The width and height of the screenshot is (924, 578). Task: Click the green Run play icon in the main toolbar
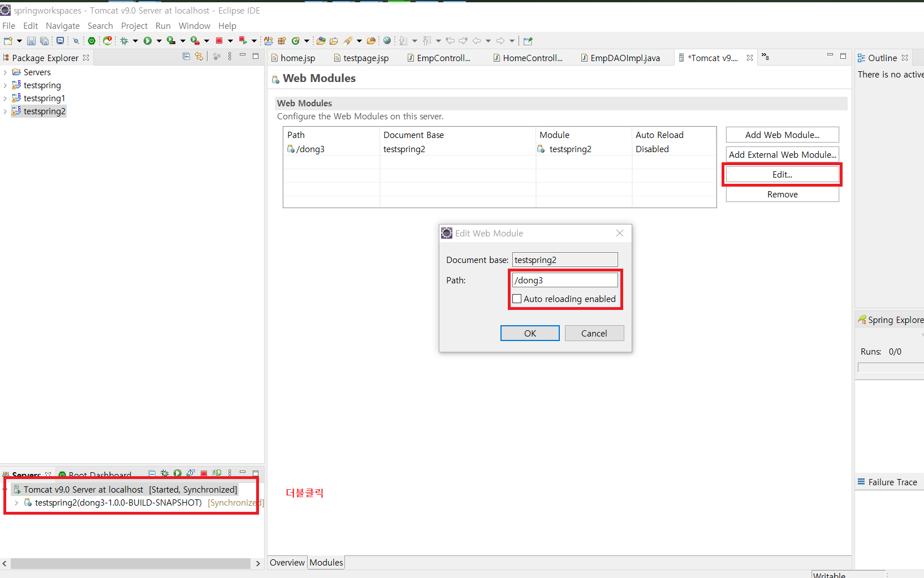click(148, 41)
